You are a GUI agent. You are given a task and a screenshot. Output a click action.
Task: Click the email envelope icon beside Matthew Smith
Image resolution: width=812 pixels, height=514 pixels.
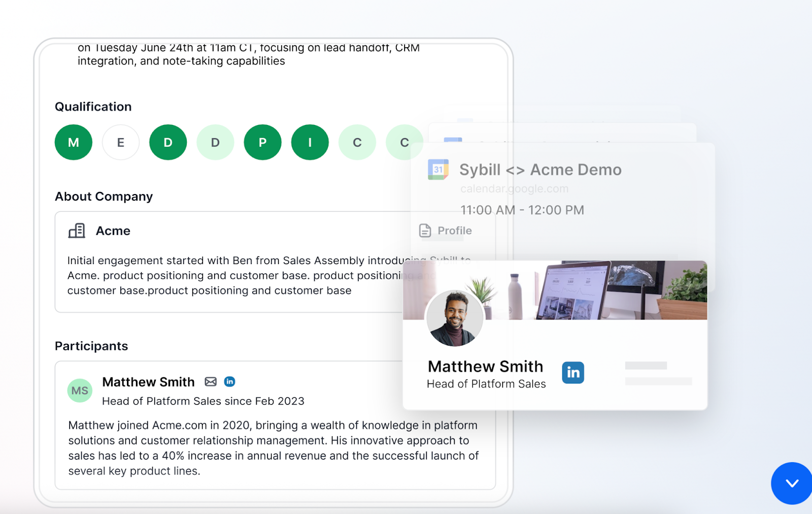(211, 381)
